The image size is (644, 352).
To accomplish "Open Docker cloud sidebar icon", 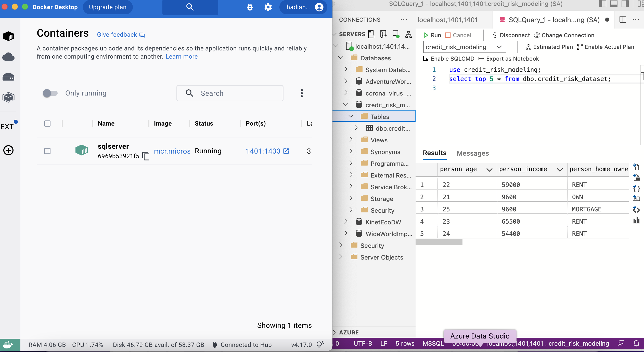I will click(x=8, y=57).
